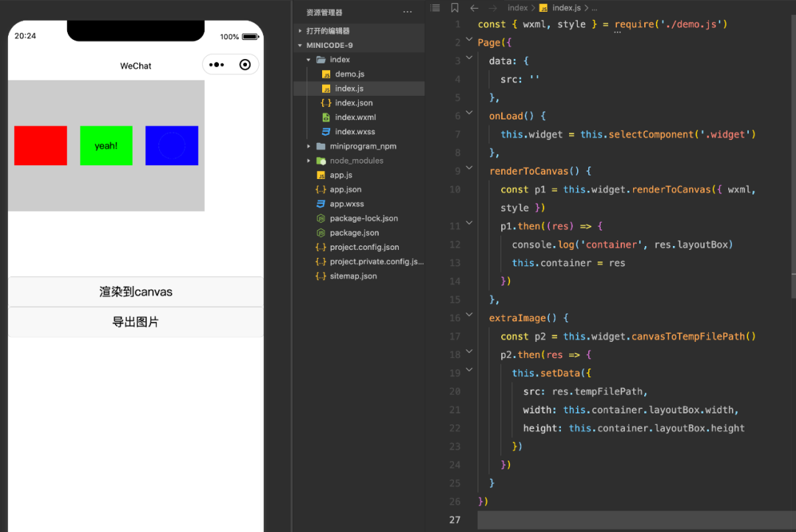
Task: Click the index.wxss file icon
Action: 326,131
